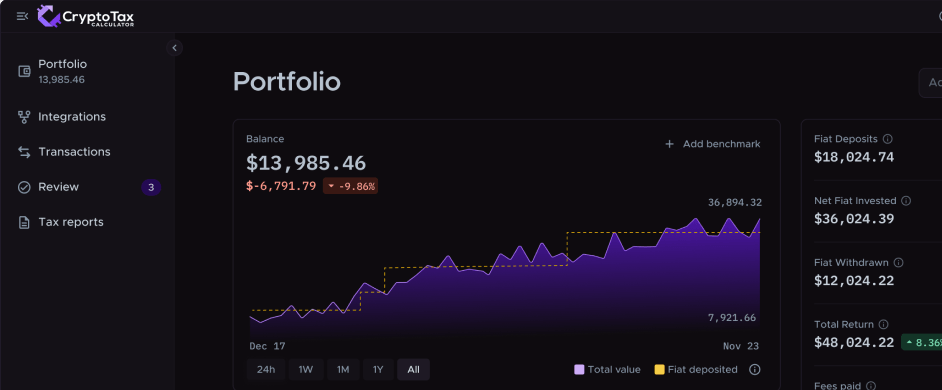Click the Review badge showing 3

[151, 187]
